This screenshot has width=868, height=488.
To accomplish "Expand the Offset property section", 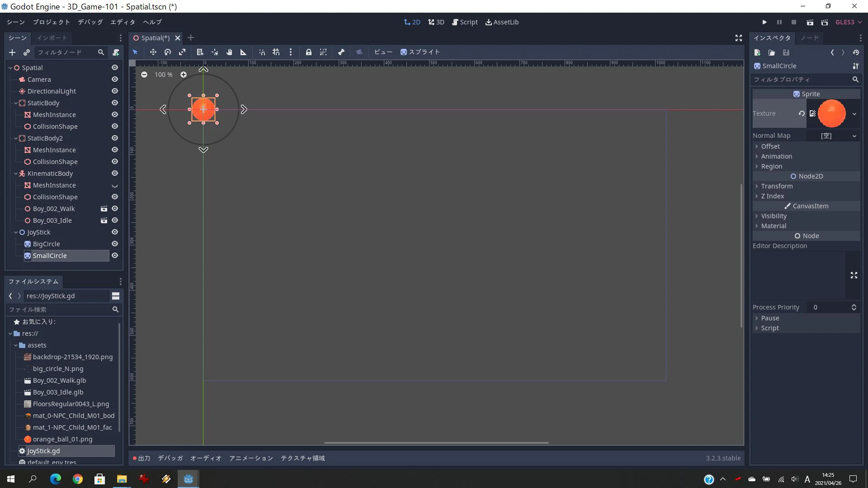I will [x=806, y=146].
